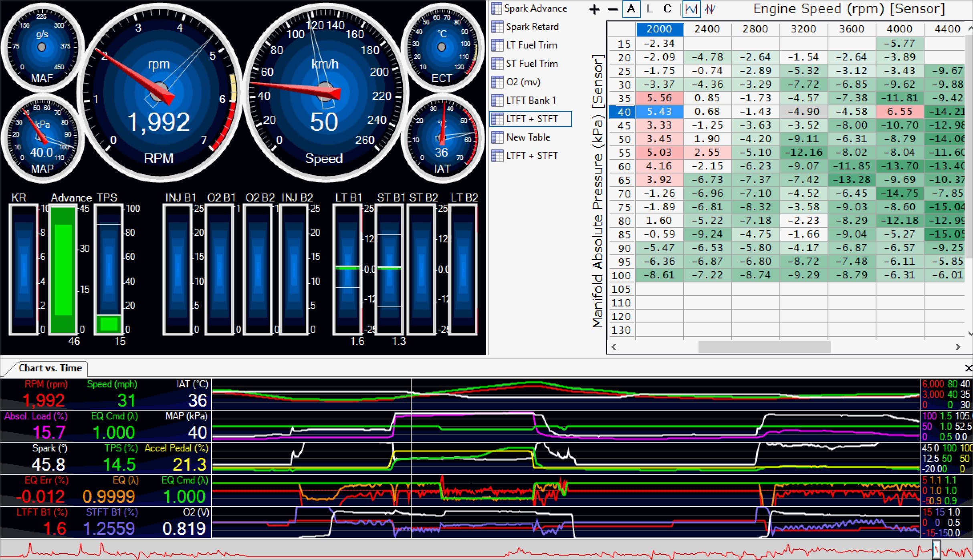
Task: Switch to the L display mode toggle
Action: click(650, 9)
